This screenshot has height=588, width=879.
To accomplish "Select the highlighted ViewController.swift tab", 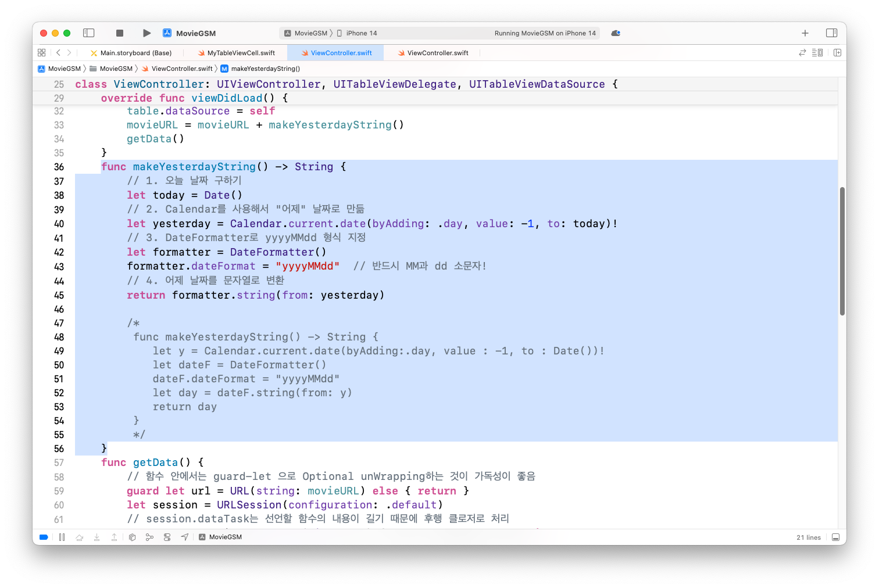I will point(337,53).
